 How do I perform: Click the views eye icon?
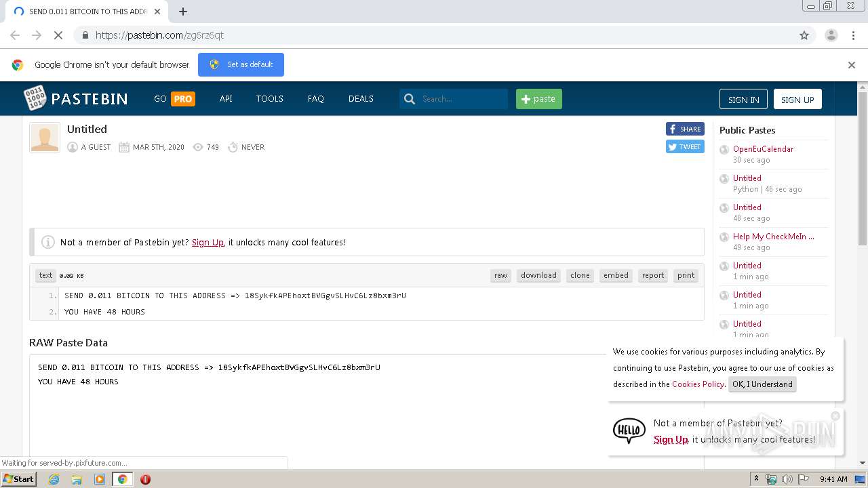point(198,147)
